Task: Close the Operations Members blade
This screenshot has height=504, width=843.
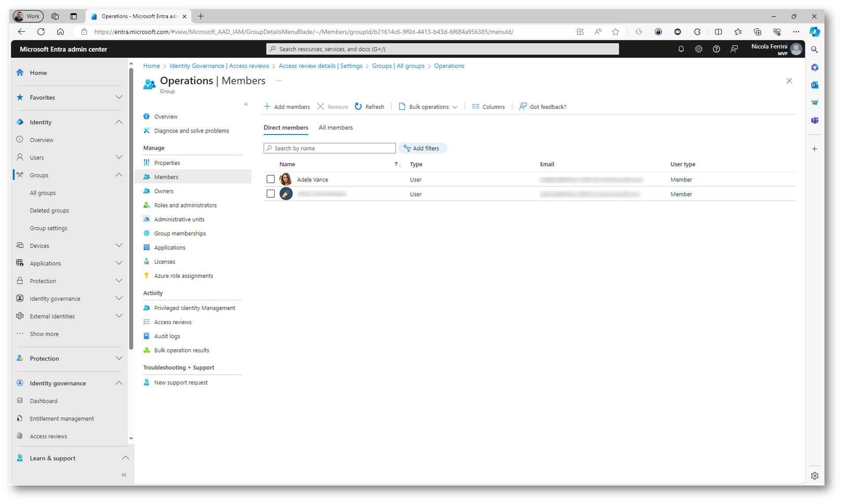Action: click(x=789, y=81)
